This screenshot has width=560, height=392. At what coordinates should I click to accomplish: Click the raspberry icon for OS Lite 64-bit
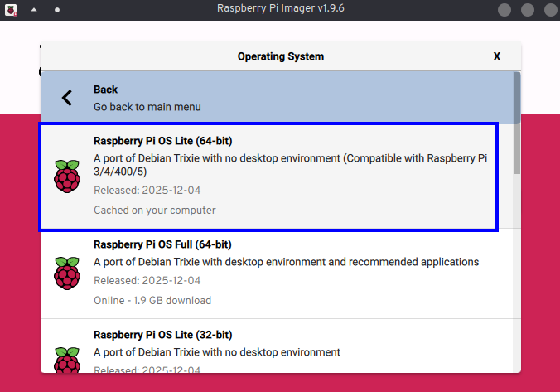[67, 177]
